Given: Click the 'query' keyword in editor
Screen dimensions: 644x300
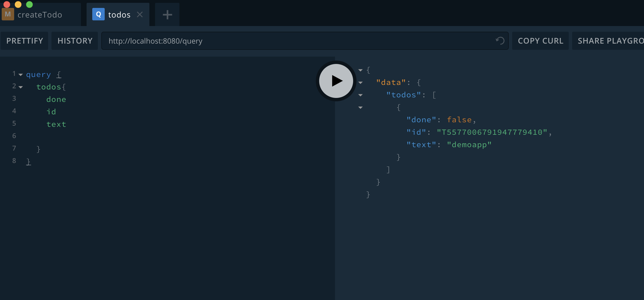Looking at the screenshot, I should [38, 75].
